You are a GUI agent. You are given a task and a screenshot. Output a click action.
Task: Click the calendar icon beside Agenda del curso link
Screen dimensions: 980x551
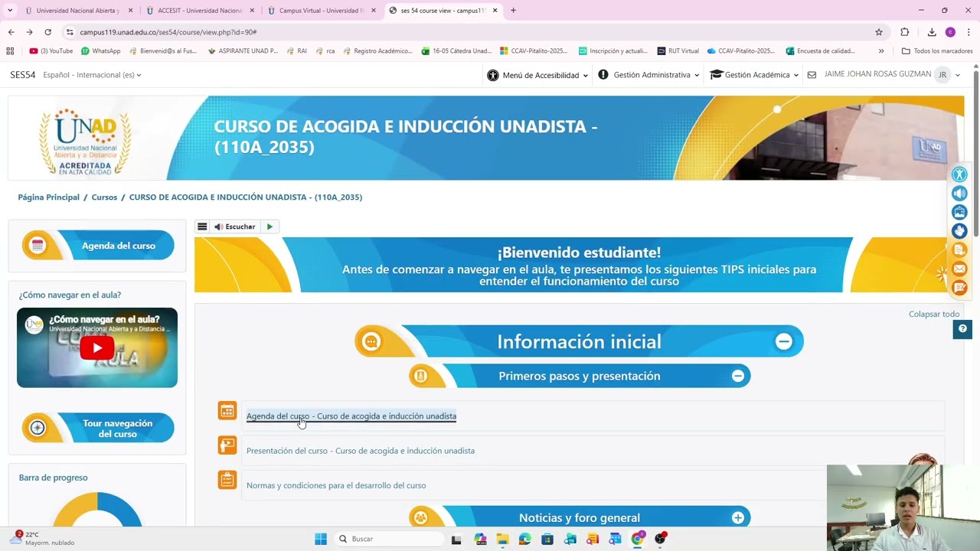227,411
